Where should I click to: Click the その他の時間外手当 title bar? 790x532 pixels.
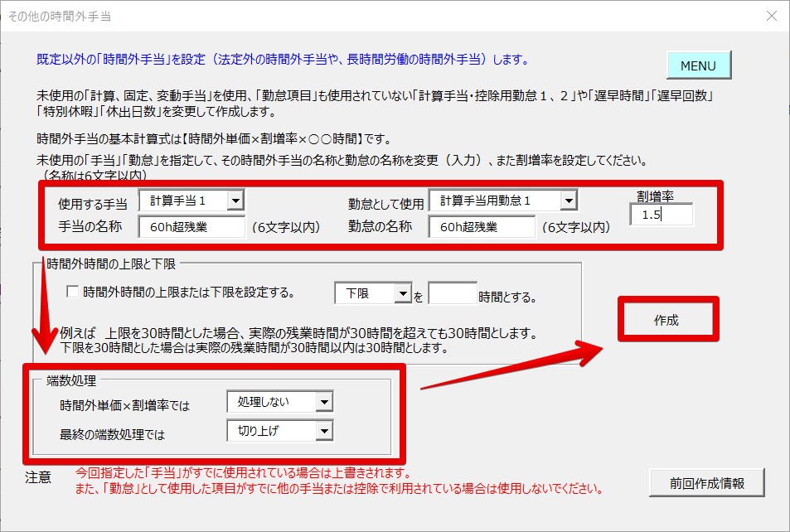pyautogui.click(x=332, y=16)
